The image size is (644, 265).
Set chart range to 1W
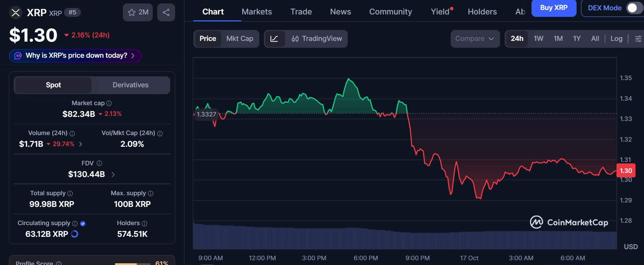[538, 39]
